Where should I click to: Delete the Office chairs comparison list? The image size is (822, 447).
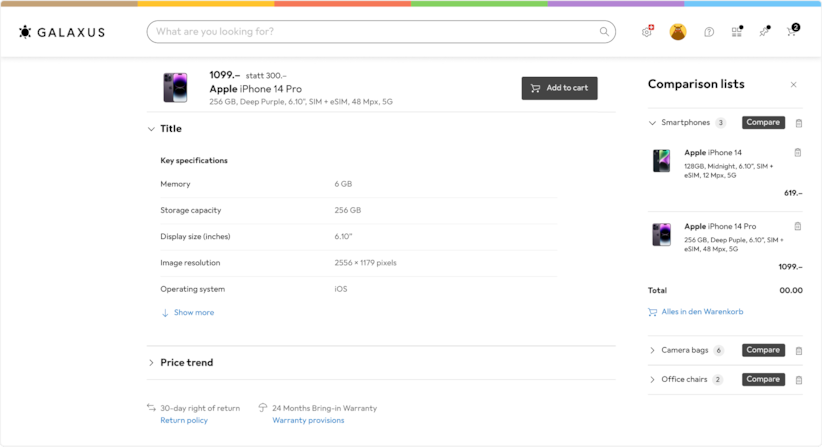(x=799, y=380)
